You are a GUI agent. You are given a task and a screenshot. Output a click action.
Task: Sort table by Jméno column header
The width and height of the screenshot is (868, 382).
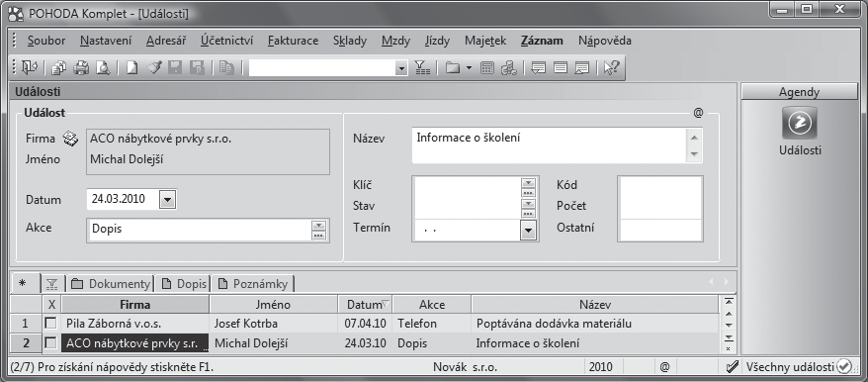274,305
